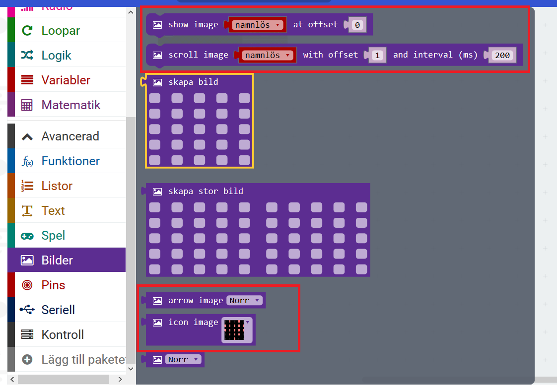The height and width of the screenshot is (392, 557).
Task: Toggle top-right LED in skapa bild
Action: pos(244,98)
